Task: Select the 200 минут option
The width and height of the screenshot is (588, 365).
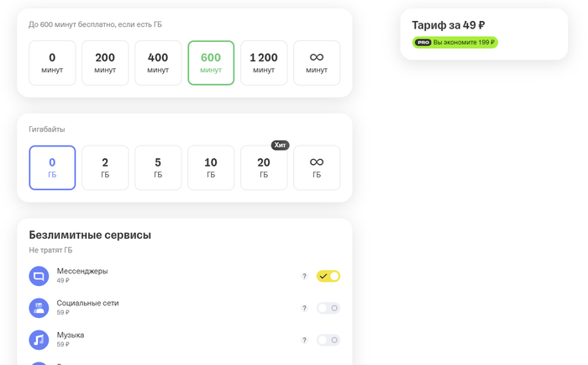Action: 105,63
